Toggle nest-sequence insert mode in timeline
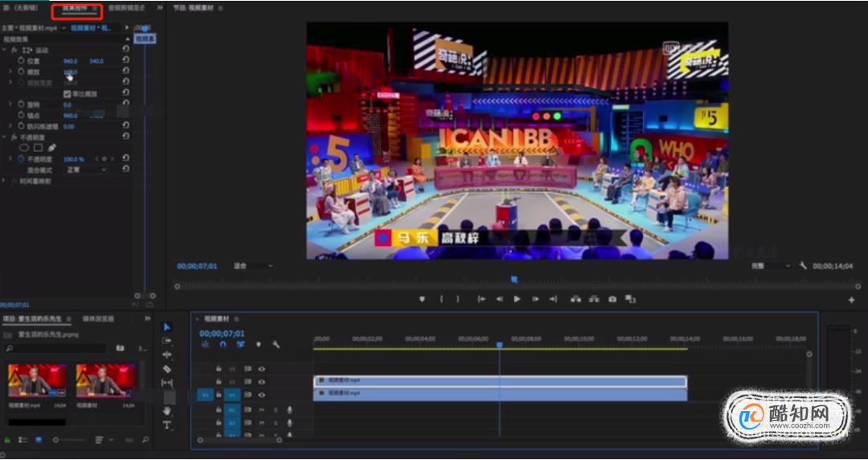This screenshot has height=460, width=868. 206,344
